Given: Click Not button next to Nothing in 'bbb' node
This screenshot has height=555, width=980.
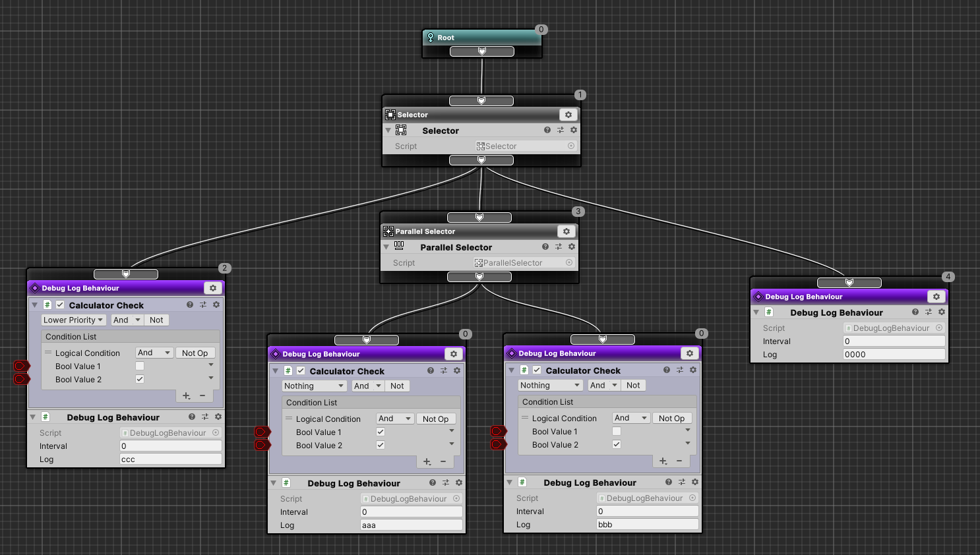Looking at the screenshot, I should [x=633, y=386].
